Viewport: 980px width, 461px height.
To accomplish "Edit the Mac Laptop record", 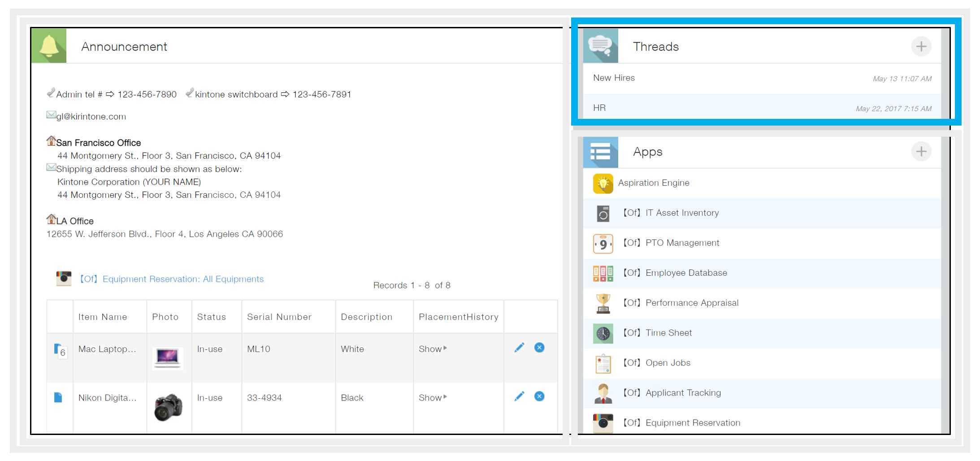I will tap(519, 348).
